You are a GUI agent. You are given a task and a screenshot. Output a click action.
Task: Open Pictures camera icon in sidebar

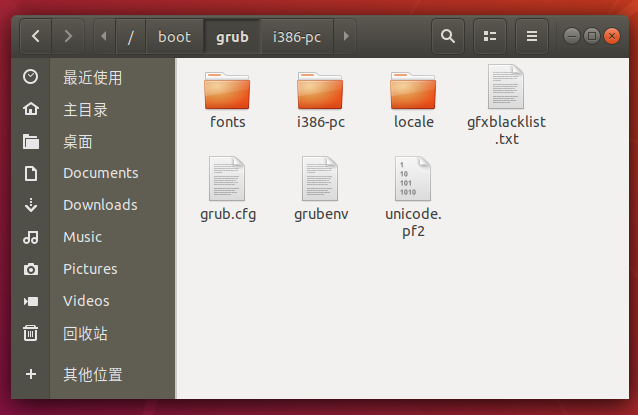(x=31, y=269)
